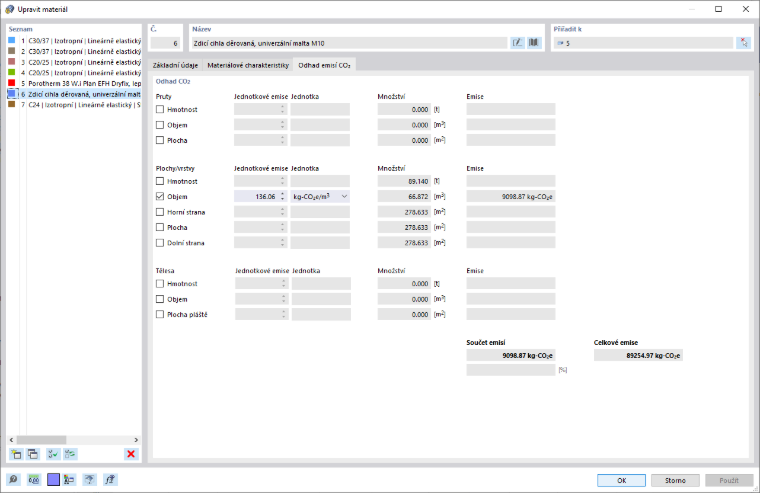This screenshot has height=493, width=760.
Task: Click the stepper arrows of 136.06 unit emission
Action: tap(282, 196)
